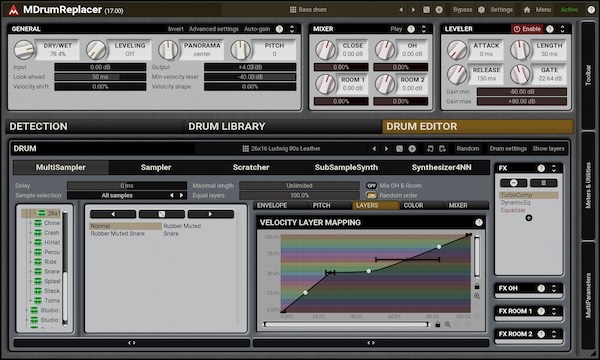
Task: Open help for FX OH
Action: coord(541,288)
